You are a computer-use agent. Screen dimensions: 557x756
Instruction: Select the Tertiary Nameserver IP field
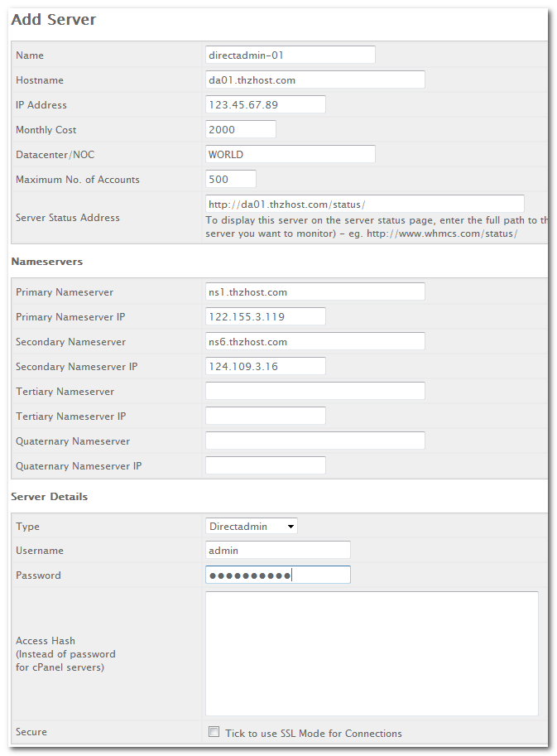265,416
